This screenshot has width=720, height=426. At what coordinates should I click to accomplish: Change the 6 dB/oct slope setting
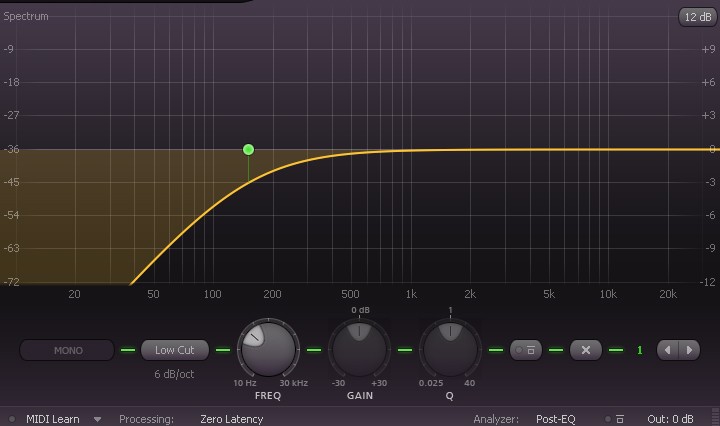(174, 374)
